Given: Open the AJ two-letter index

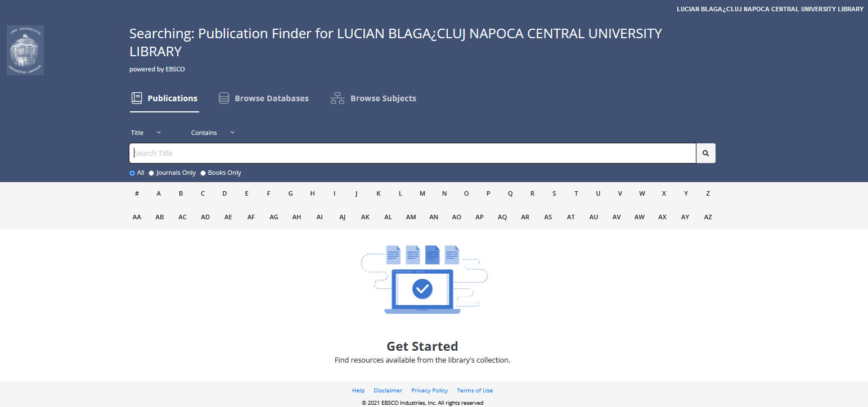Looking at the screenshot, I should click(x=342, y=217).
